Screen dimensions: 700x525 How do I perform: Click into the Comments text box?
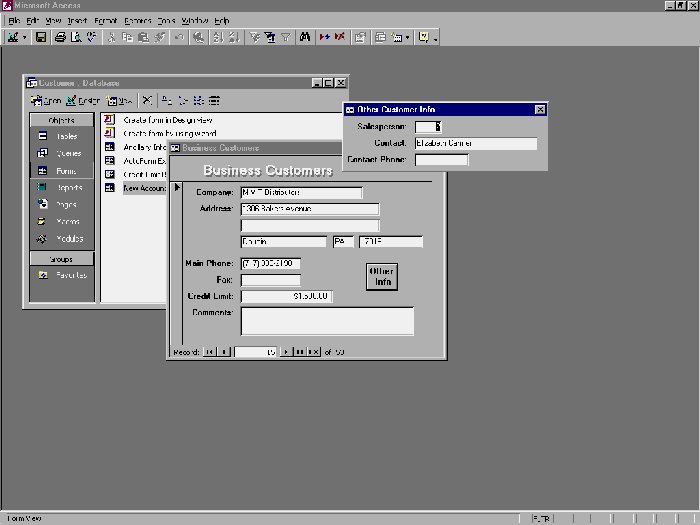[x=327, y=320]
